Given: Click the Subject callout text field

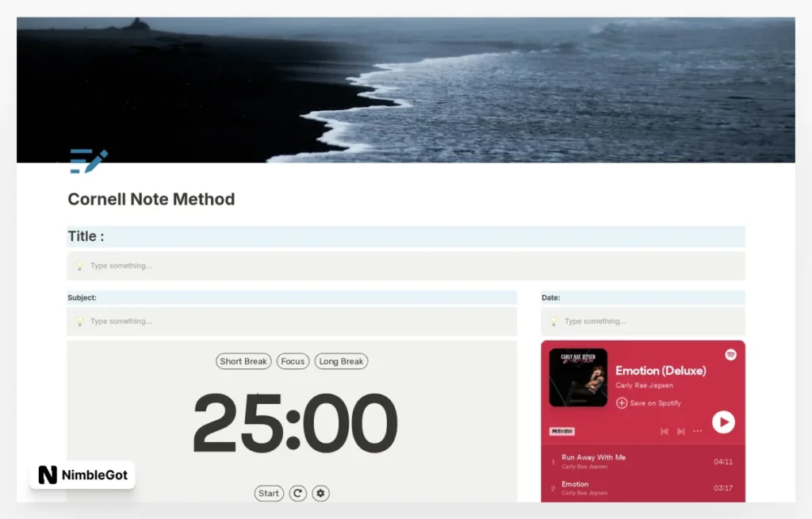Looking at the screenshot, I should 292,321.
